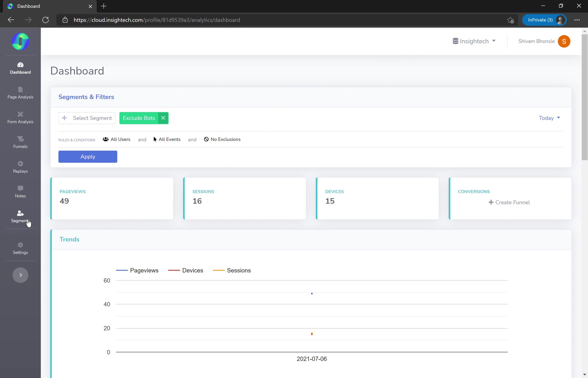Viewport: 588px width, 378px height.
Task: Click the Insightech logo
Action: pyautogui.click(x=20, y=41)
